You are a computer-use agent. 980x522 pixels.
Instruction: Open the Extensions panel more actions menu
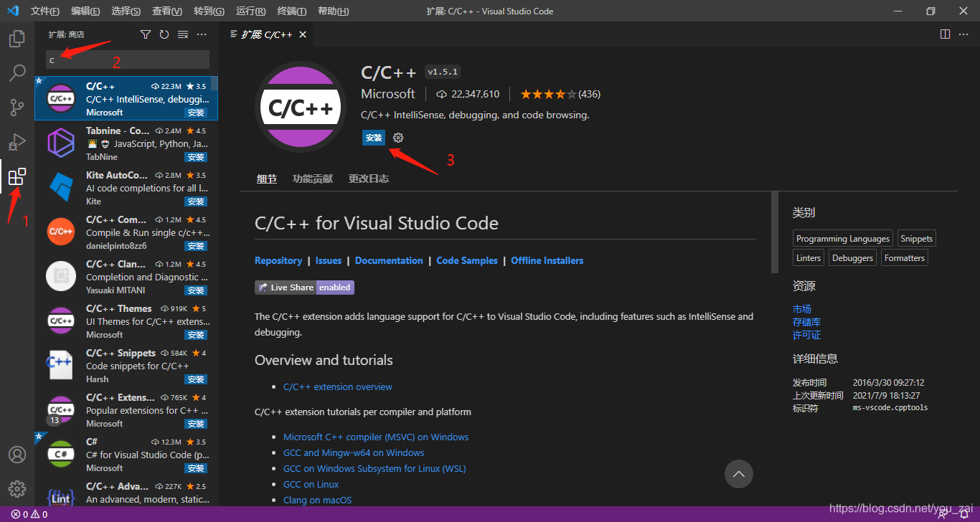click(201, 34)
